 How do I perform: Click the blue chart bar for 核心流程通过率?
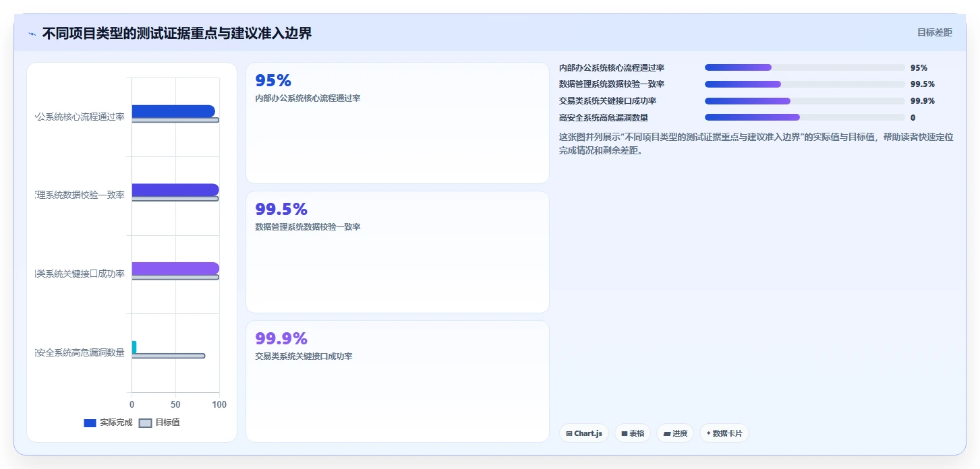[x=173, y=111]
